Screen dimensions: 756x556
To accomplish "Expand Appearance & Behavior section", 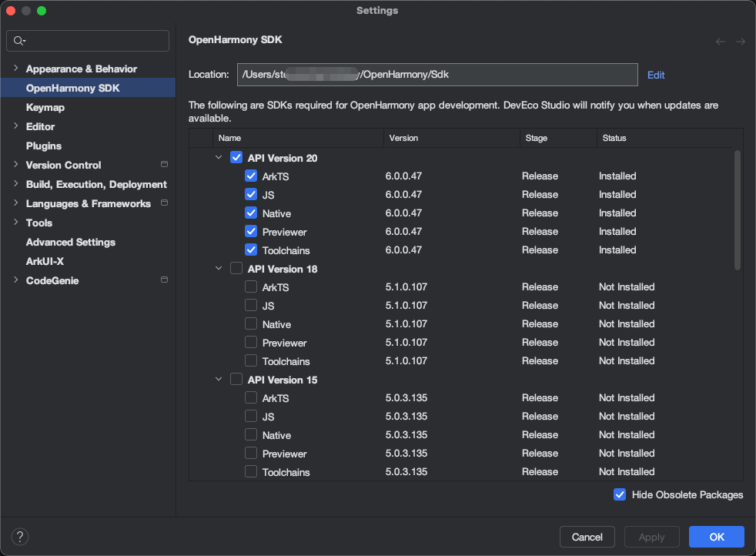I will pos(16,68).
